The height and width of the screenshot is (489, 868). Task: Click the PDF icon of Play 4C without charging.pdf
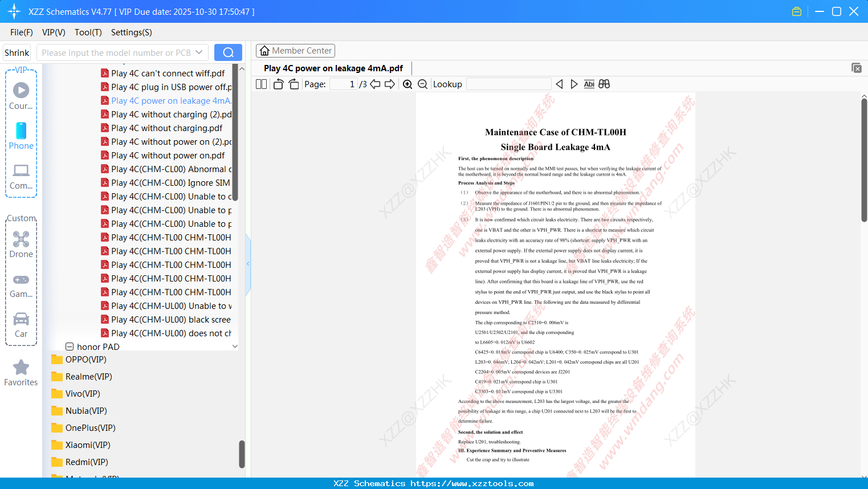[105, 128]
